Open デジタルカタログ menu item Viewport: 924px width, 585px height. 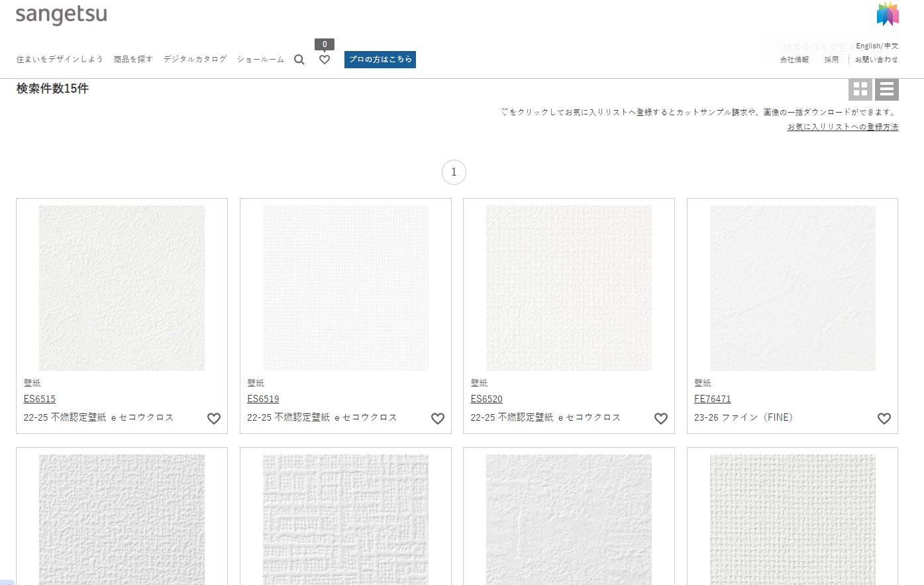[195, 60]
